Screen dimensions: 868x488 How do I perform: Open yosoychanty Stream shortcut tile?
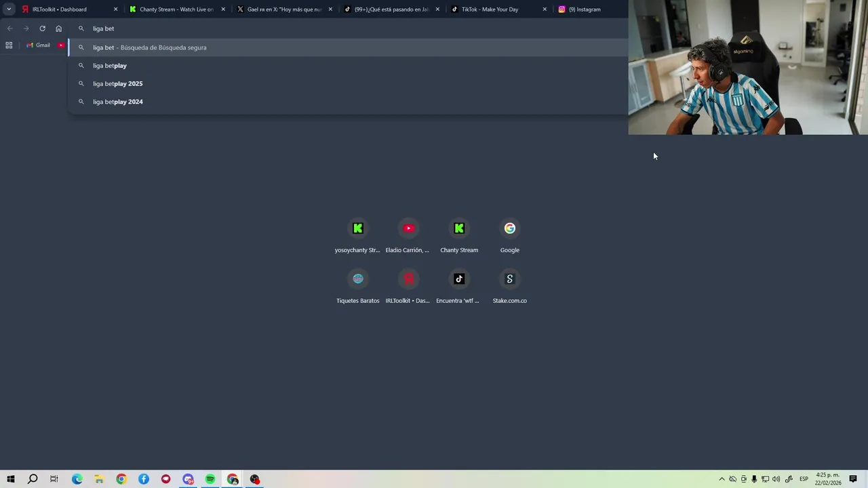[358, 236]
